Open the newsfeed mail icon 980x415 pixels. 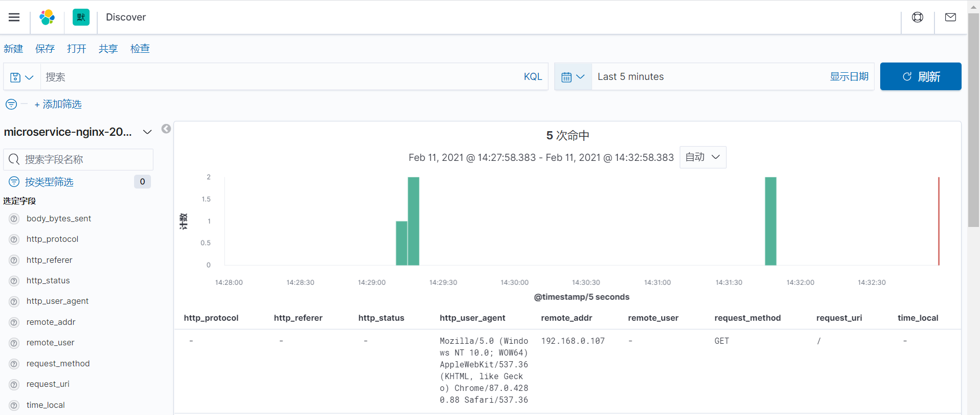pyautogui.click(x=950, y=17)
